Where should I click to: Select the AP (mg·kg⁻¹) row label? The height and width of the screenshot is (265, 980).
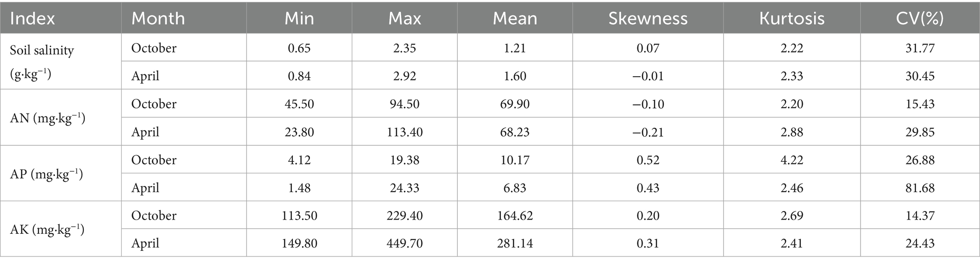[46, 174]
